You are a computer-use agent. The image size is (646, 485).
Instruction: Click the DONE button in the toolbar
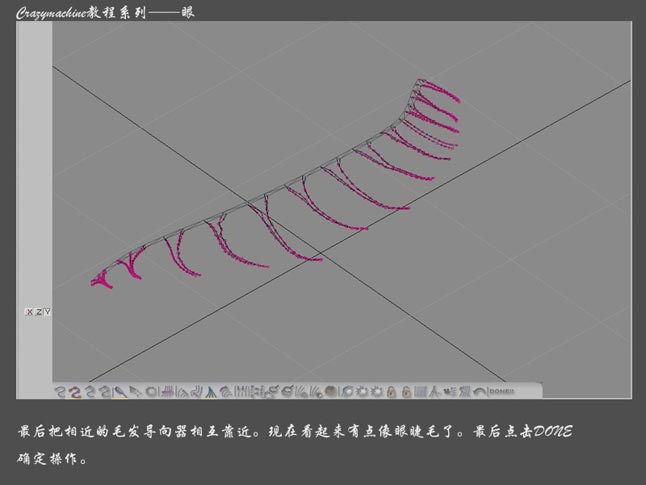[x=502, y=391]
